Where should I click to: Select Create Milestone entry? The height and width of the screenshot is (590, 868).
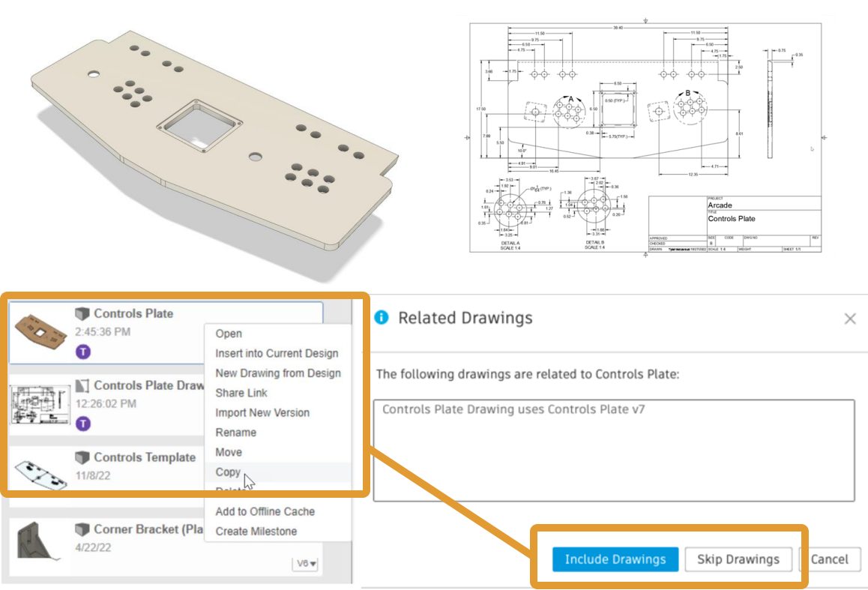click(256, 532)
